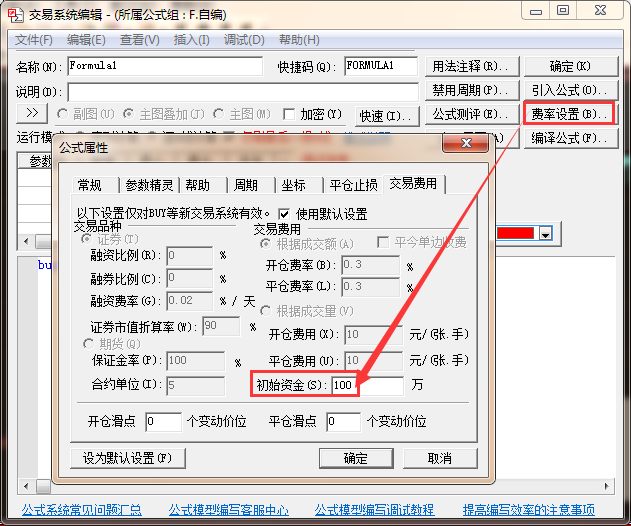The width and height of the screenshot is (631, 526).
Task: Open the 调试(D) menu
Action: coord(244,40)
